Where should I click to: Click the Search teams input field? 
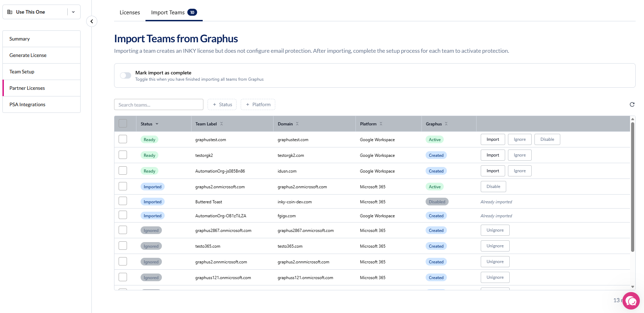pyautogui.click(x=159, y=105)
